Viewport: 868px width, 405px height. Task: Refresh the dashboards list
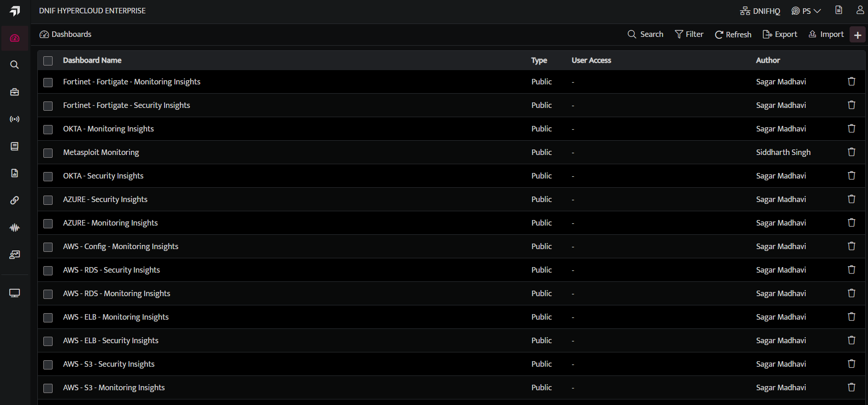click(x=733, y=35)
